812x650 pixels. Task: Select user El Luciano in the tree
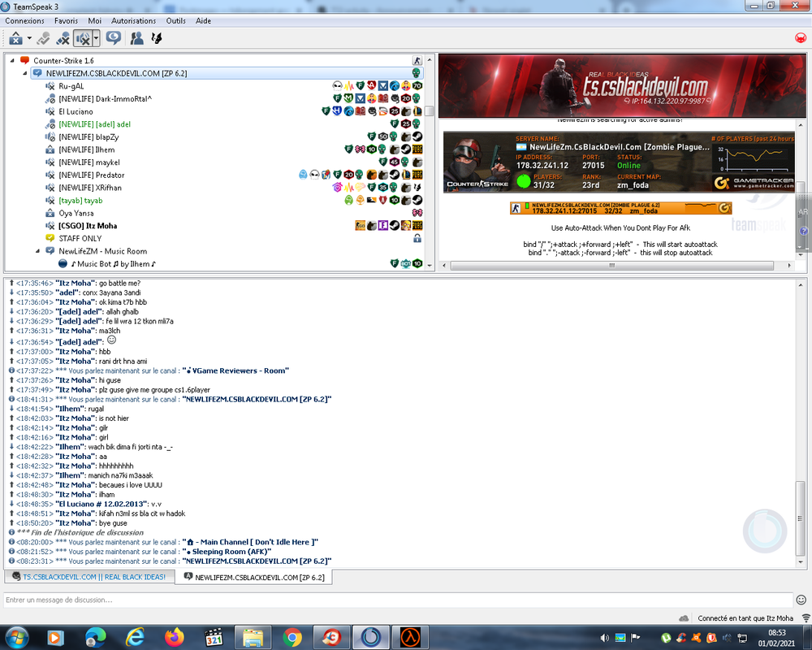(76, 112)
